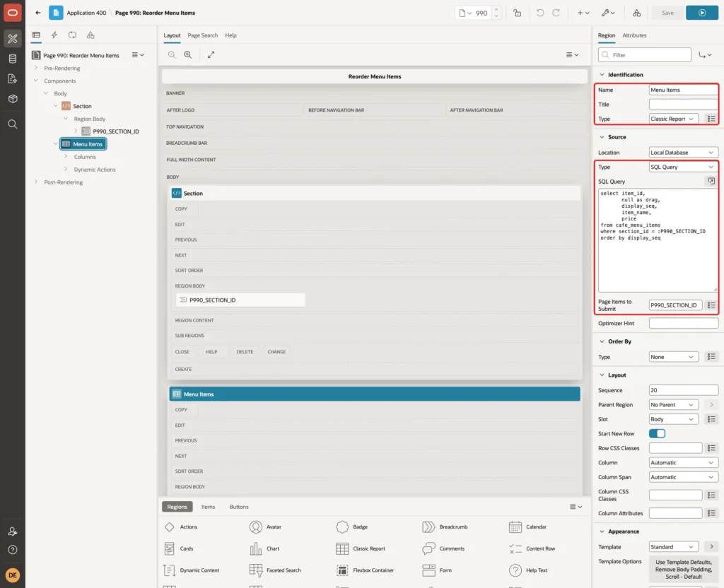724x588 pixels.
Task: Select the Menu Items tree node
Action: click(x=83, y=144)
